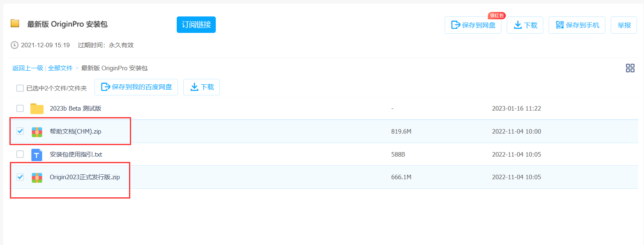This screenshot has width=644, height=245.
Task: Click date 2022-11-04 10:05 in the 安装包使用指引.txt row
Action: [517, 155]
